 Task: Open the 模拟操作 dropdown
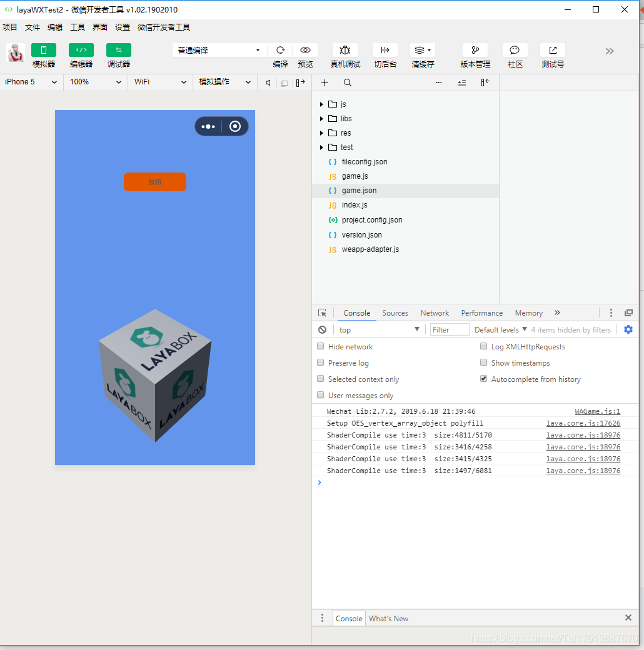224,82
